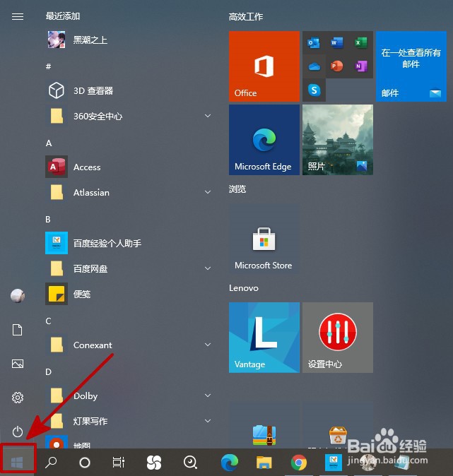Open the user account avatar
The height and width of the screenshot is (476, 453).
18,296
